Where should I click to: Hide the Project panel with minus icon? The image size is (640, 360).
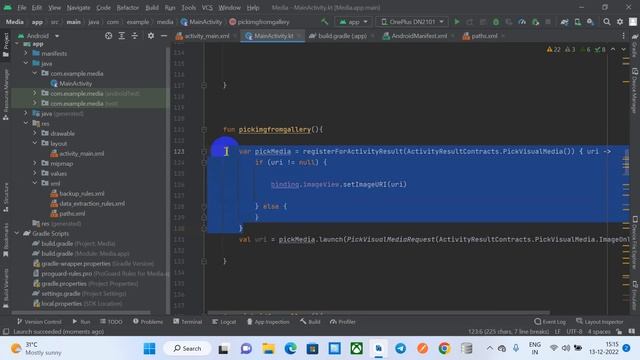[x=164, y=36]
